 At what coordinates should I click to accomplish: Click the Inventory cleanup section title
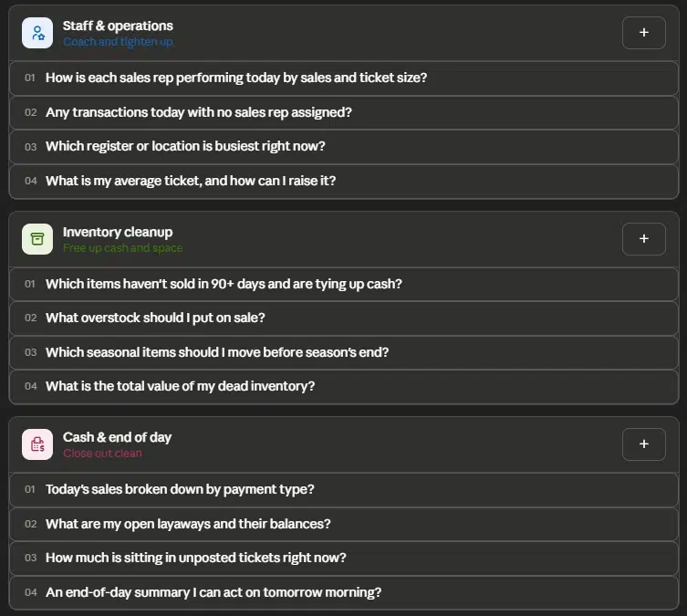point(118,232)
